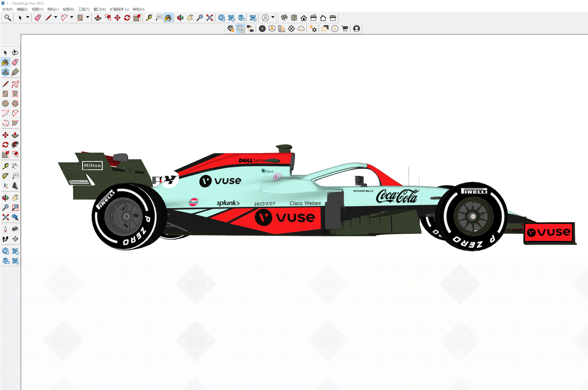Expand the Rectangle shape dropdown arrow

coord(87,17)
